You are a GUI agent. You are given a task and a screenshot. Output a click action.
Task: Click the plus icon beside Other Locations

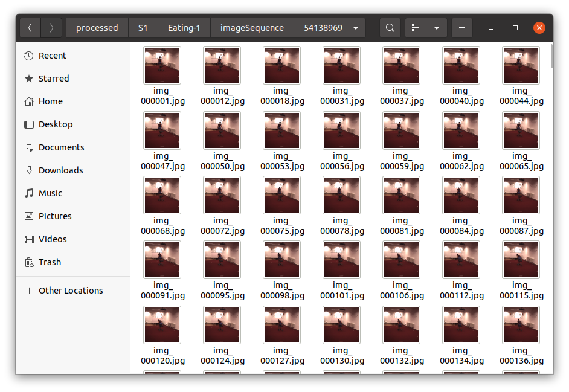click(29, 291)
